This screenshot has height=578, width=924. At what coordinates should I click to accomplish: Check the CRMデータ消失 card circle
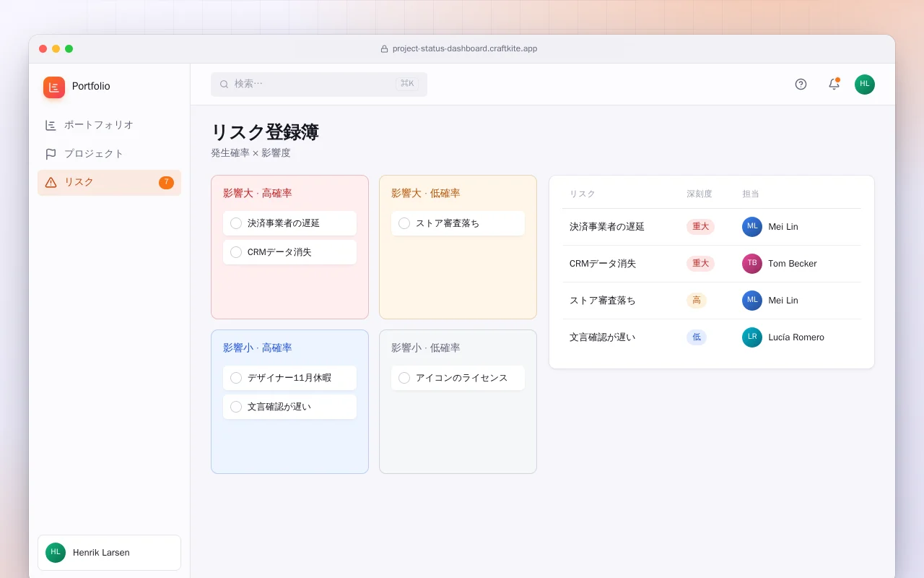[x=236, y=252]
